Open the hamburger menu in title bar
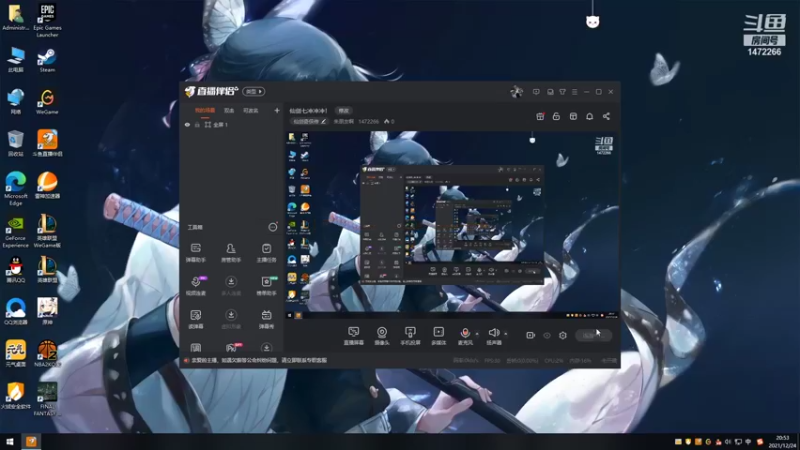The height and width of the screenshot is (450, 800). [574, 92]
